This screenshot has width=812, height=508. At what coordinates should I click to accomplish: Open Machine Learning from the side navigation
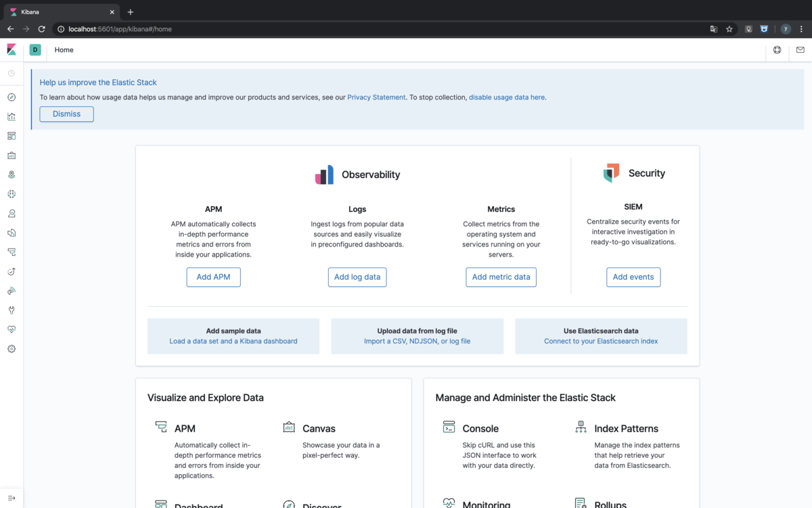(12, 194)
